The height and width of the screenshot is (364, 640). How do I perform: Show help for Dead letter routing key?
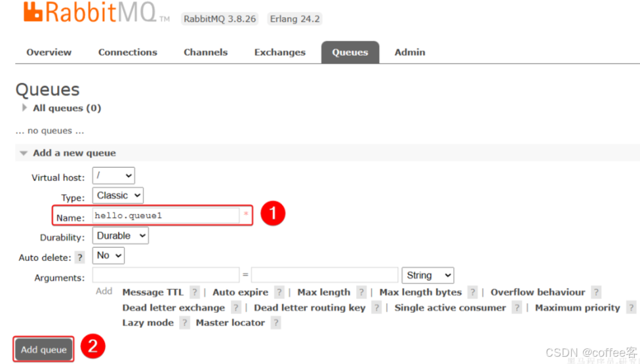[x=376, y=308]
